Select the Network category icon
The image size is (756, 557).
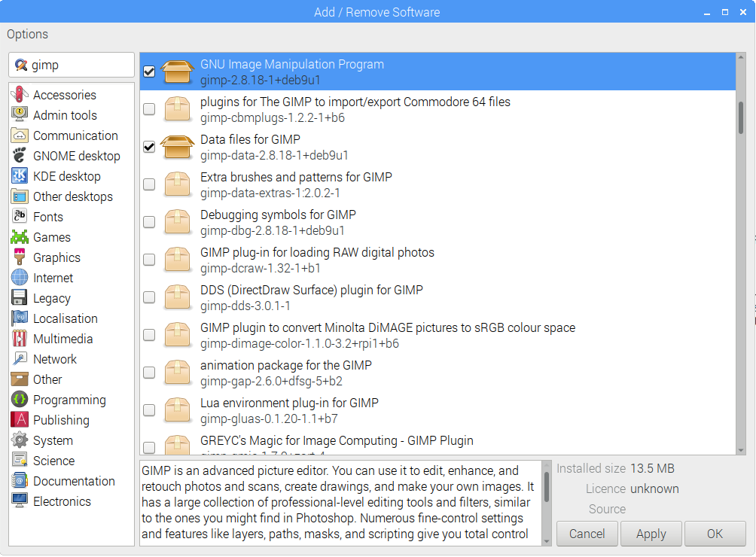point(20,359)
